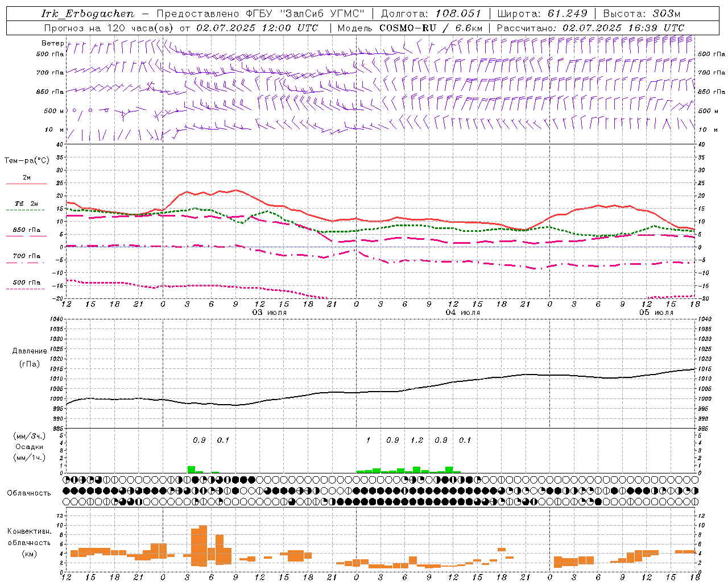
Task: Click the "Тем-ра(°C)" temperature panel label
Action: [x=27, y=161]
